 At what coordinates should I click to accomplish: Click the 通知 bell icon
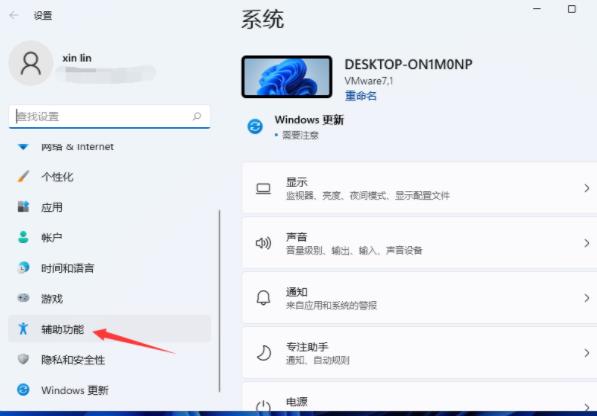pos(263,298)
